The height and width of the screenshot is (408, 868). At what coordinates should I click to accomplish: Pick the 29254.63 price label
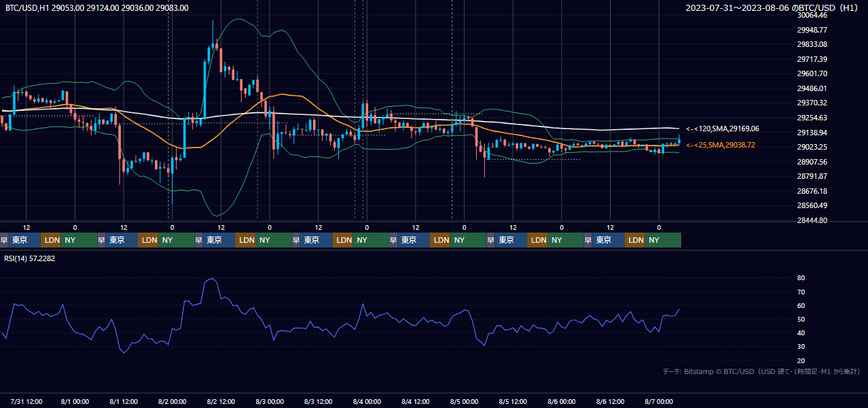click(812, 118)
